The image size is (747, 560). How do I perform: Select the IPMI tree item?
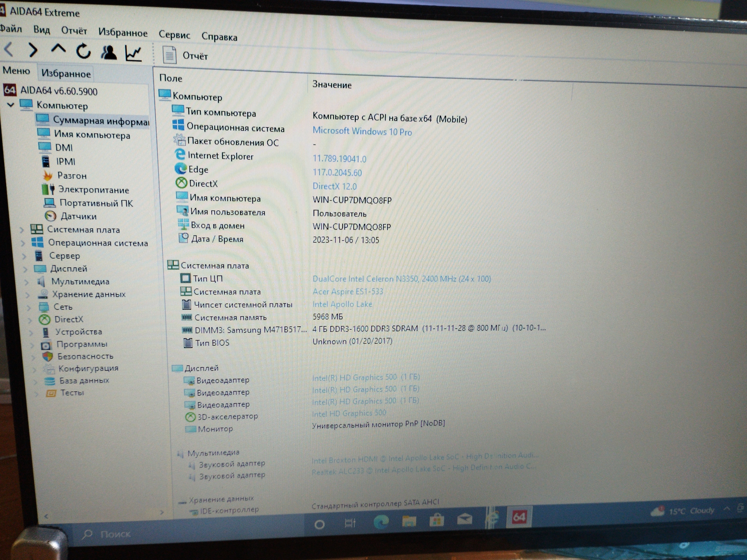coord(58,161)
